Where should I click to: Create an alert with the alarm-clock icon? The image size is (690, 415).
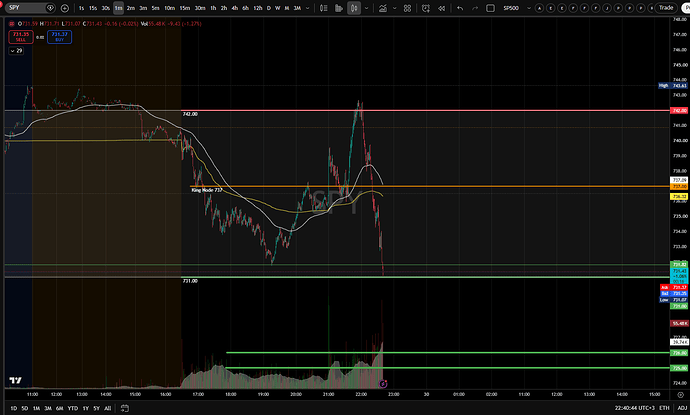pyautogui.click(x=426, y=8)
